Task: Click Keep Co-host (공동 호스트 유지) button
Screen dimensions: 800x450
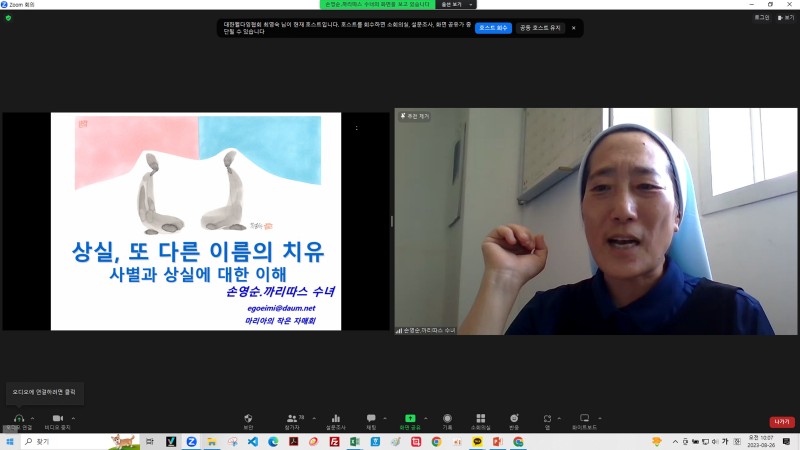Action: point(541,28)
